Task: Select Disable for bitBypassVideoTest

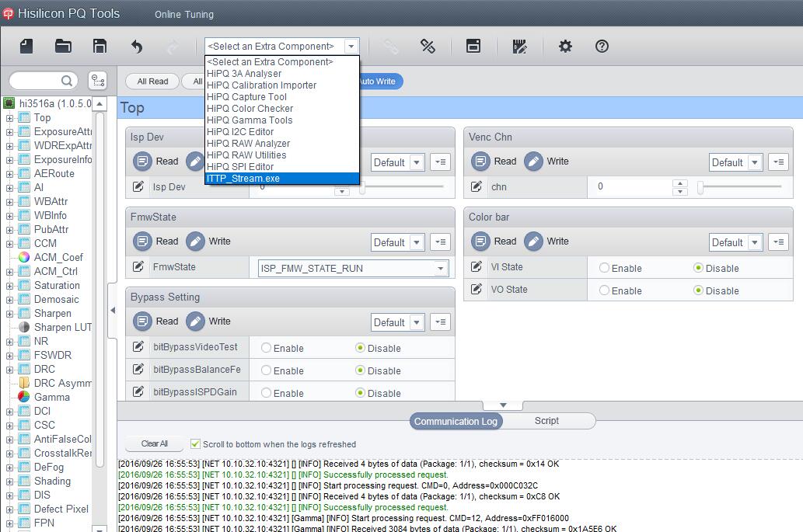Action: pos(360,348)
